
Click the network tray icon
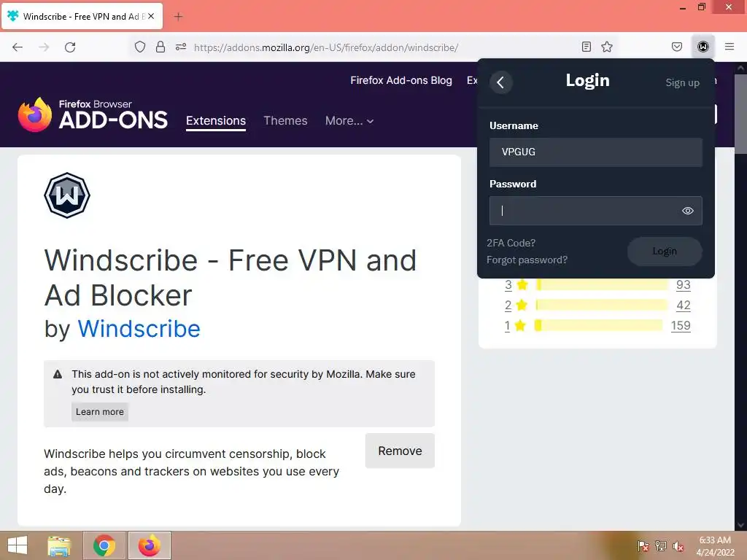point(661,546)
